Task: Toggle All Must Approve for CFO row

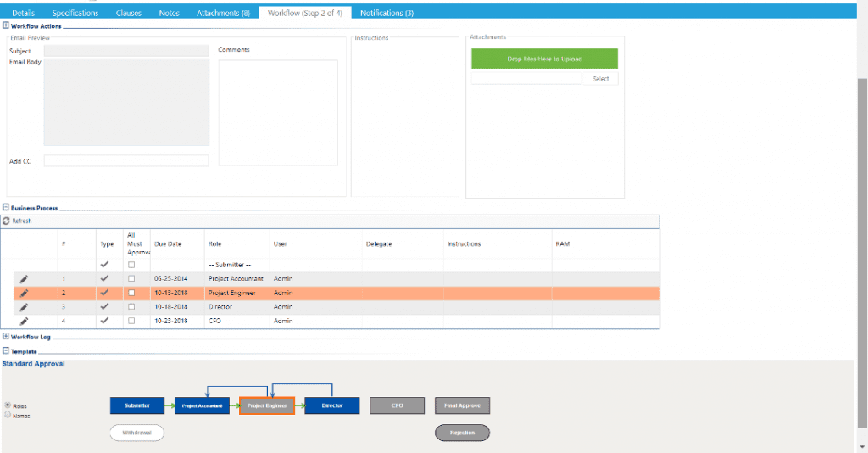Action: 131,321
